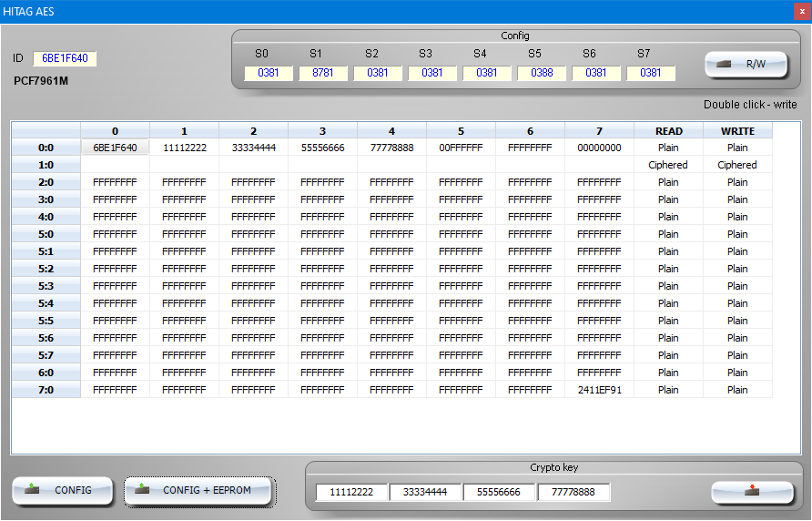Click column 0 cell in row 5:3
Viewport: 812px width, 521px height.
(115, 286)
